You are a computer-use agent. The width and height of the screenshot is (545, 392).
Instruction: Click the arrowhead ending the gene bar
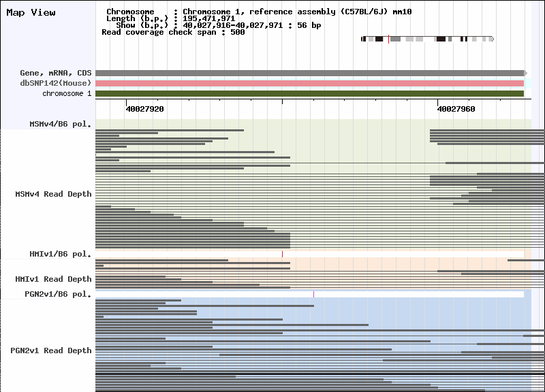coord(525,73)
